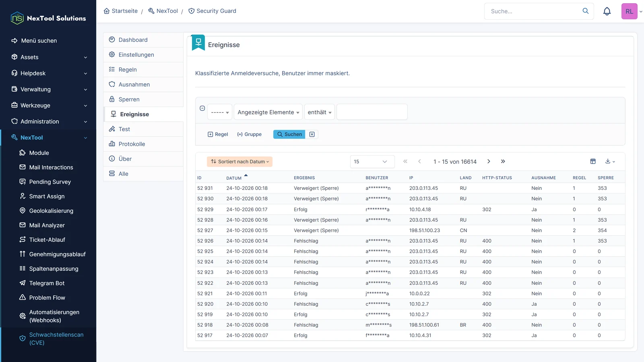Viewport: 644px width, 362px height.
Task: Open the Angezeigte Elemente dropdown
Action: (268, 112)
